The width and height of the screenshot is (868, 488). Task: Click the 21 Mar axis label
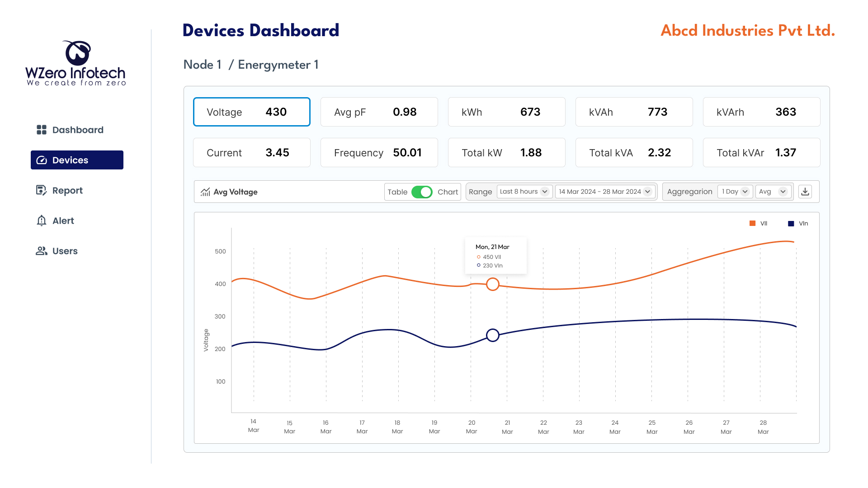[x=507, y=427]
